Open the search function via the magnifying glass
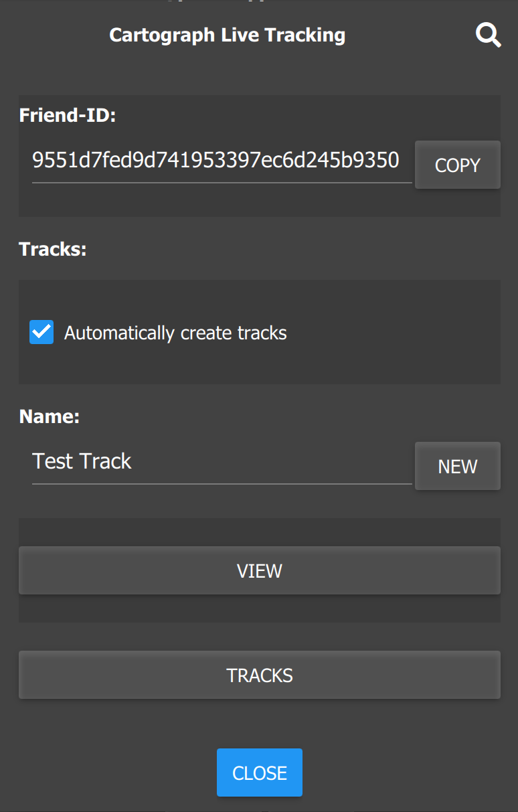Viewport: 518px width, 812px height. 487,35
